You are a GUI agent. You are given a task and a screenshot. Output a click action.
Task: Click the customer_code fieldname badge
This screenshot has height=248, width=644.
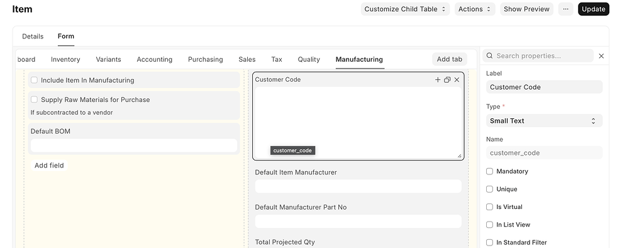click(x=293, y=150)
